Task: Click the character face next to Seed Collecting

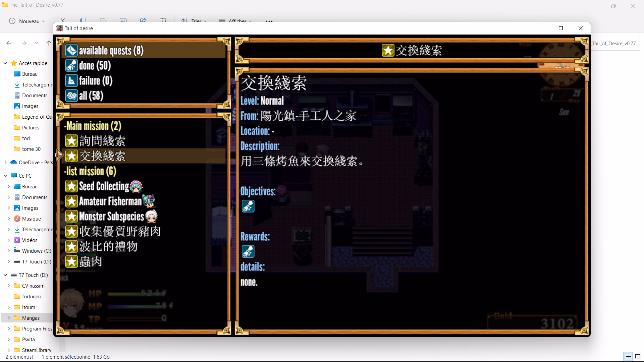Action: pyautogui.click(x=136, y=186)
